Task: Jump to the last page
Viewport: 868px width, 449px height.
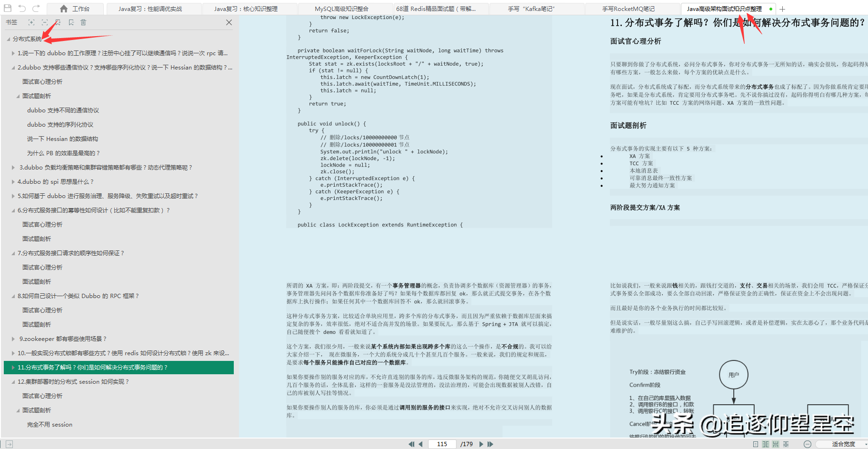Action: [490, 444]
